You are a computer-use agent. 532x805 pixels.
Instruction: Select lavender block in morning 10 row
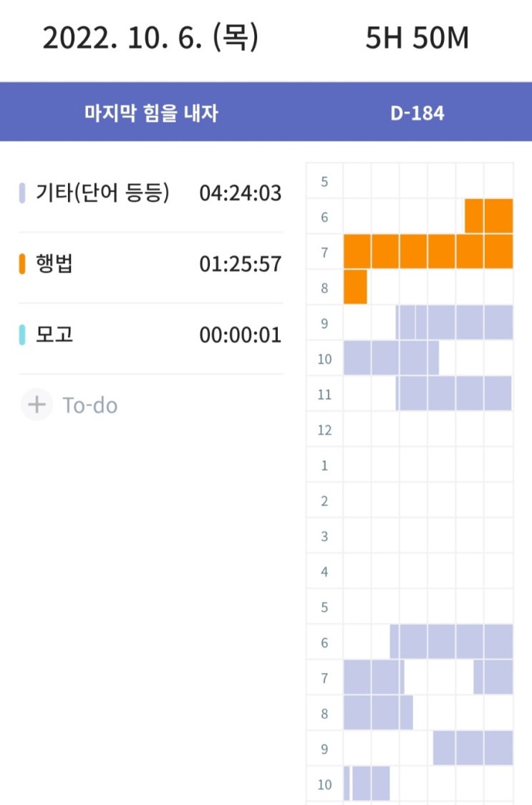coord(391,358)
